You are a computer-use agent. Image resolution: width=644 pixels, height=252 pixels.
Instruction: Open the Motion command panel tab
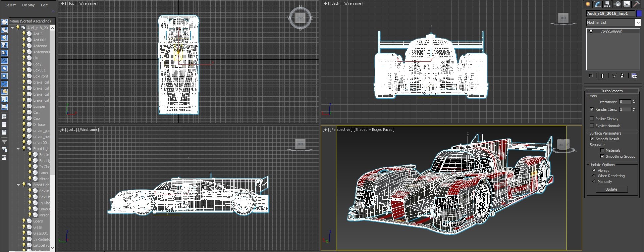click(x=618, y=4)
